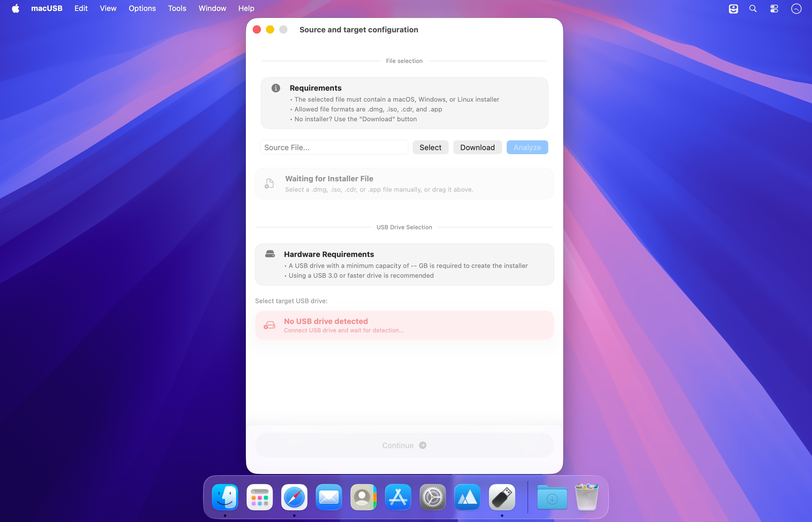Click the "Hardware Requirements" heading
This screenshot has height=522, width=812.
(x=329, y=254)
